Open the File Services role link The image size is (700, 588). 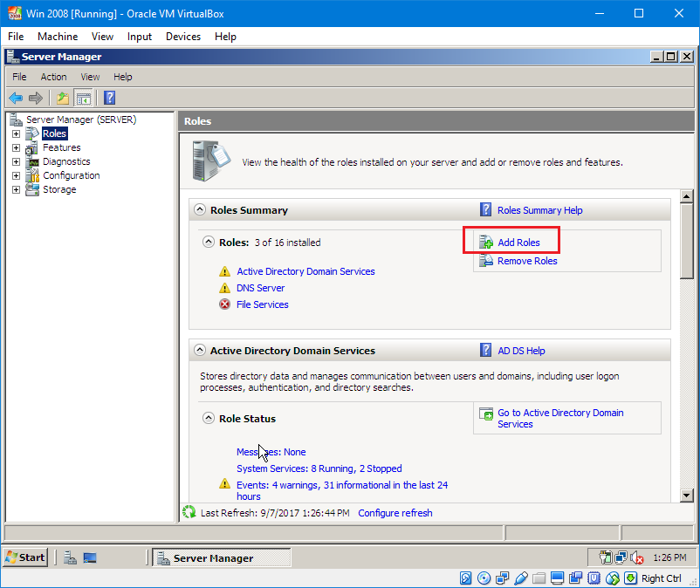(263, 304)
